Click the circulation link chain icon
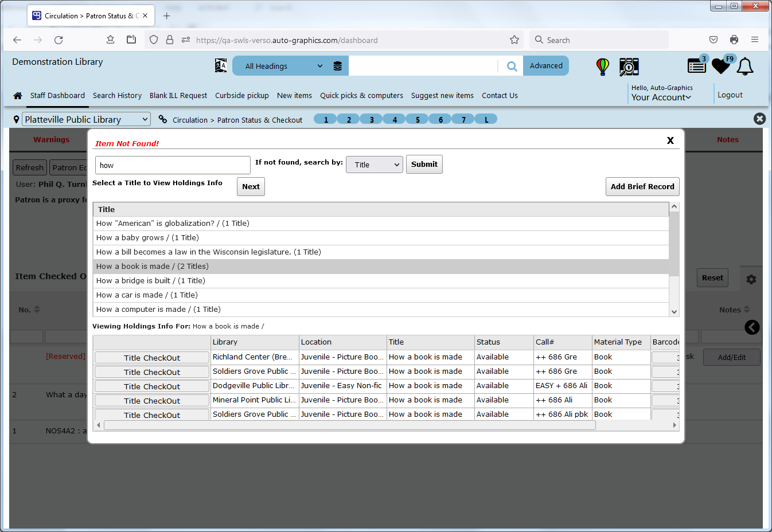 pos(163,119)
